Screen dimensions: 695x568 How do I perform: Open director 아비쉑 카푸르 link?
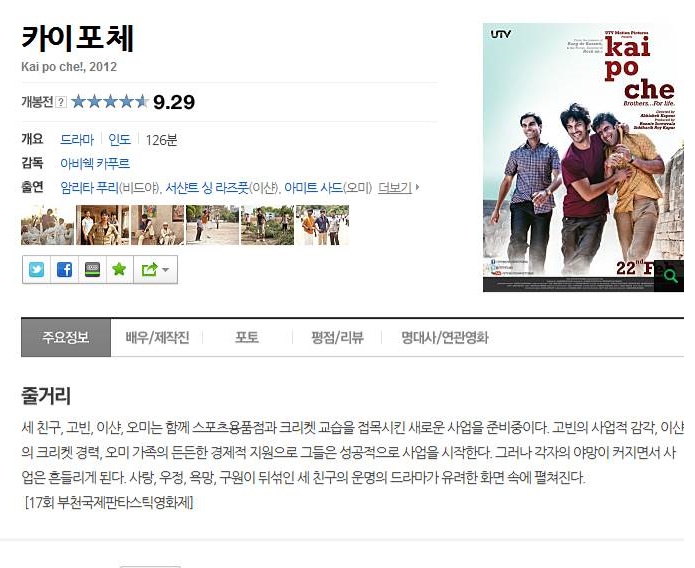click(95, 164)
